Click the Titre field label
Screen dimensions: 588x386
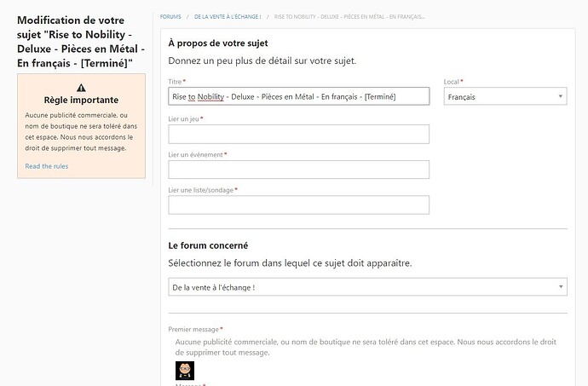coord(175,82)
